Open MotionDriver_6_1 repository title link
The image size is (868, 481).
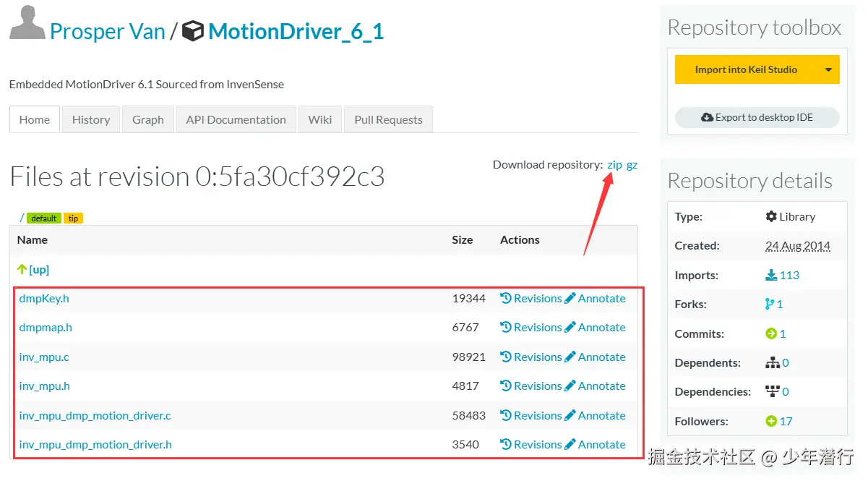(x=296, y=32)
